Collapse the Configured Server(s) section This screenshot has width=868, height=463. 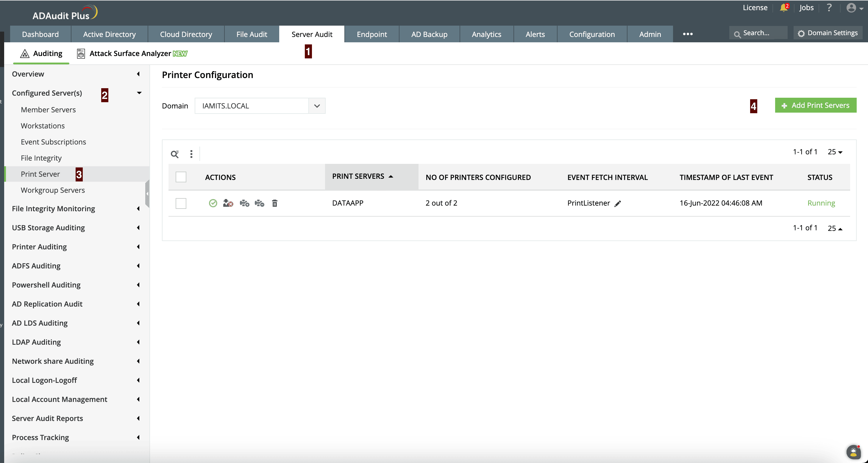pos(139,93)
